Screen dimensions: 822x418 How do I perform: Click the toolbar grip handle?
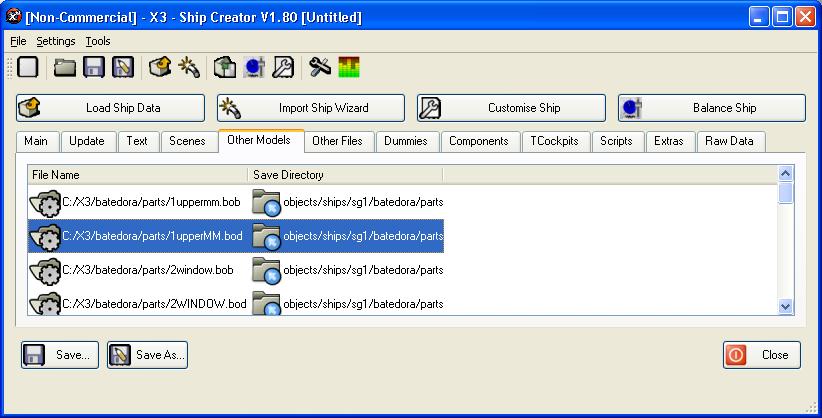click(x=9, y=68)
